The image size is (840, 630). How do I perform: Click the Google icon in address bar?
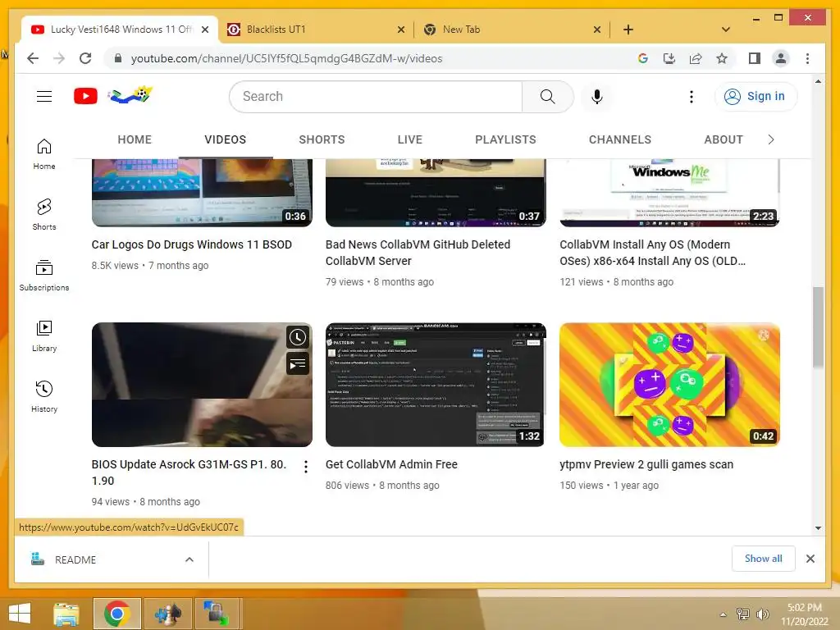(x=643, y=58)
